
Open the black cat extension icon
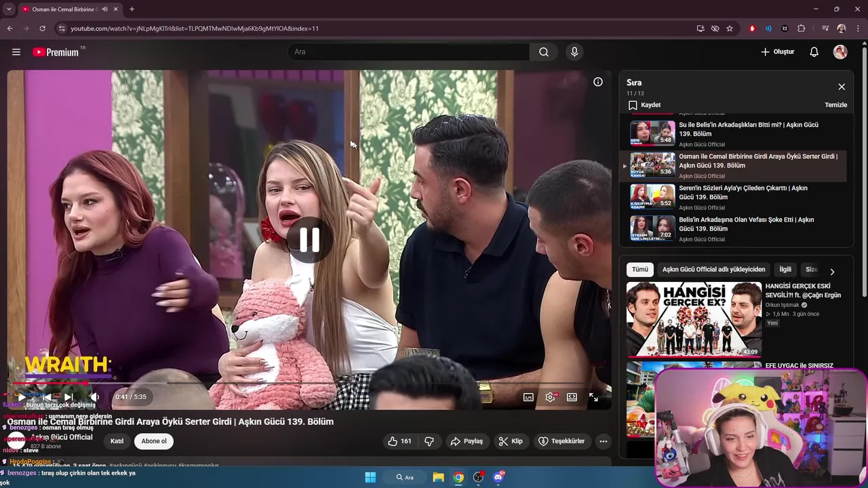[x=785, y=28]
